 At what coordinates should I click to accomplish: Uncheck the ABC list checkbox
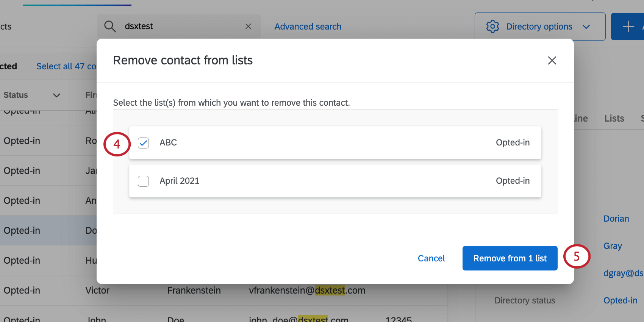[x=143, y=143]
